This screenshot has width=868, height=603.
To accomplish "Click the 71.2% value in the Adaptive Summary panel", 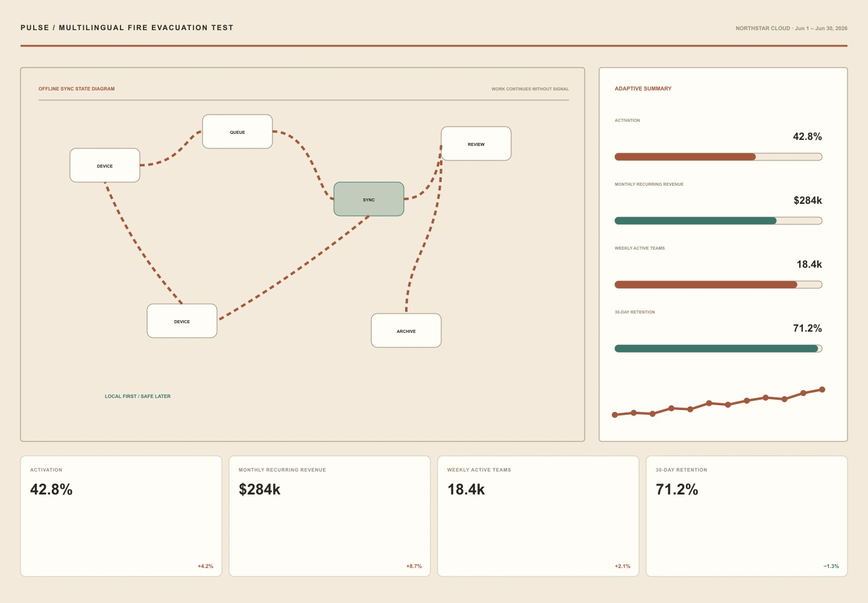I will tap(808, 329).
